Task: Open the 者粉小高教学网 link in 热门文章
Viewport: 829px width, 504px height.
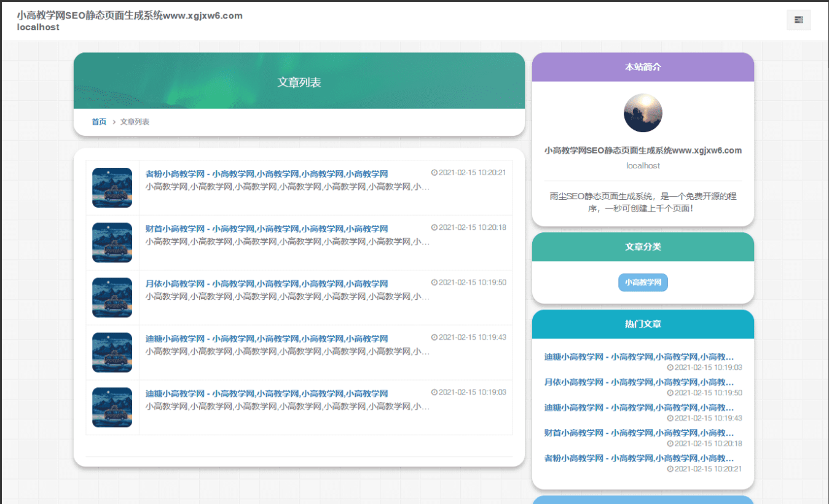Action: [x=639, y=458]
